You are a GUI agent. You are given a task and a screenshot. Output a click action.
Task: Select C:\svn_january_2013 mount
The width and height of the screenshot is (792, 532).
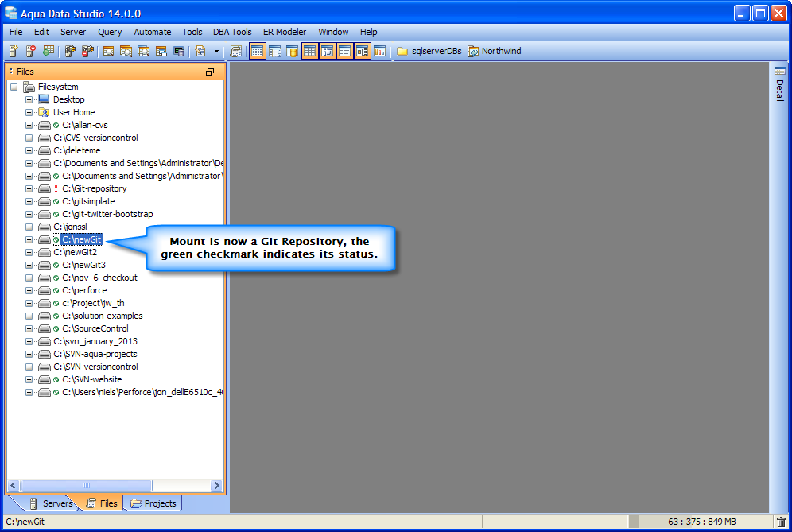[x=95, y=341]
